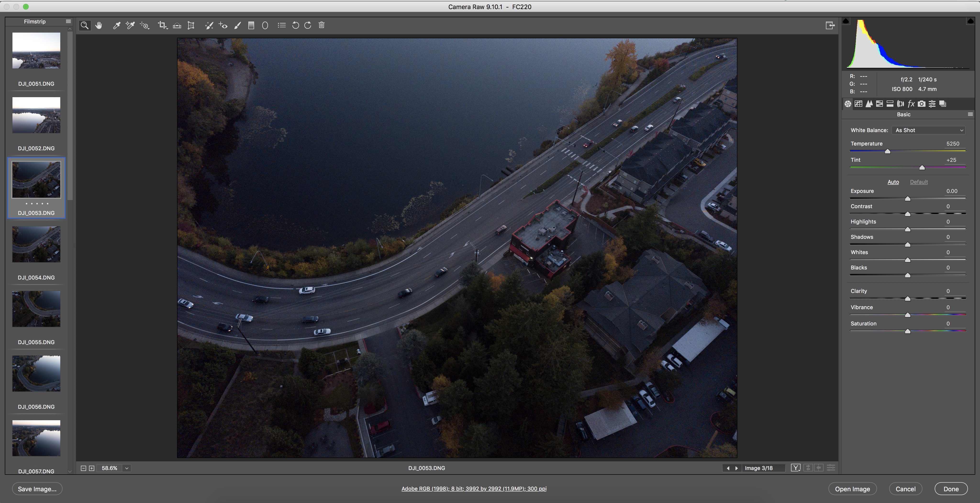Select the Targeted Adjustment tool
The image size is (980, 503).
[145, 25]
